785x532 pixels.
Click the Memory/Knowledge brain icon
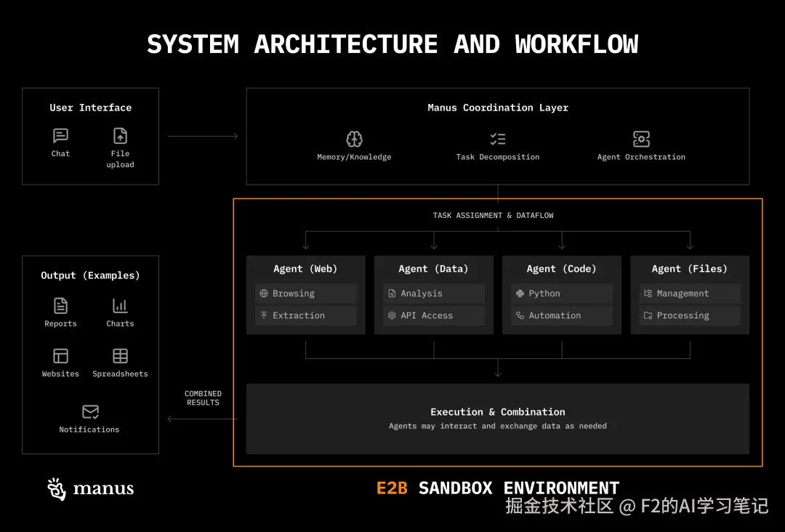pos(354,139)
